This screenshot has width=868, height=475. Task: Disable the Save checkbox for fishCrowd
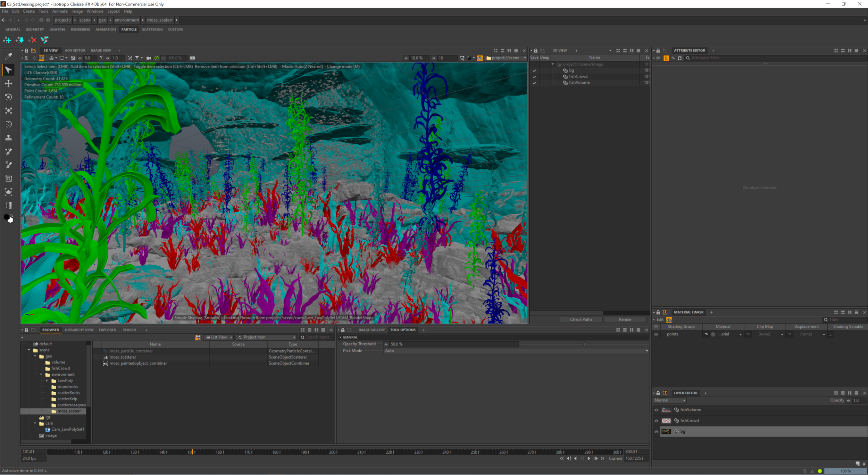point(535,76)
